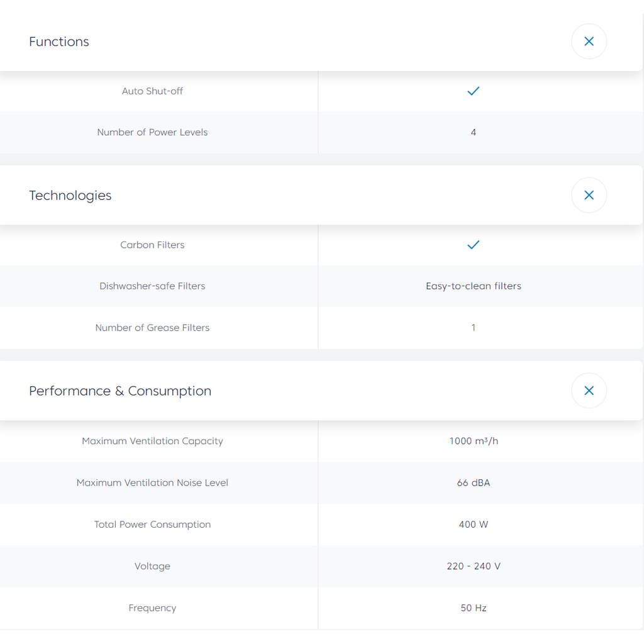Screen dimensions: 644x644
Task: Click the Carbon Filters checkmark icon
Action: [x=474, y=245]
